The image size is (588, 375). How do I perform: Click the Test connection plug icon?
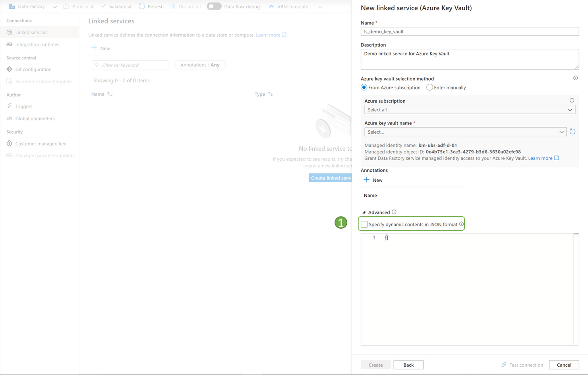[x=504, y=365]
